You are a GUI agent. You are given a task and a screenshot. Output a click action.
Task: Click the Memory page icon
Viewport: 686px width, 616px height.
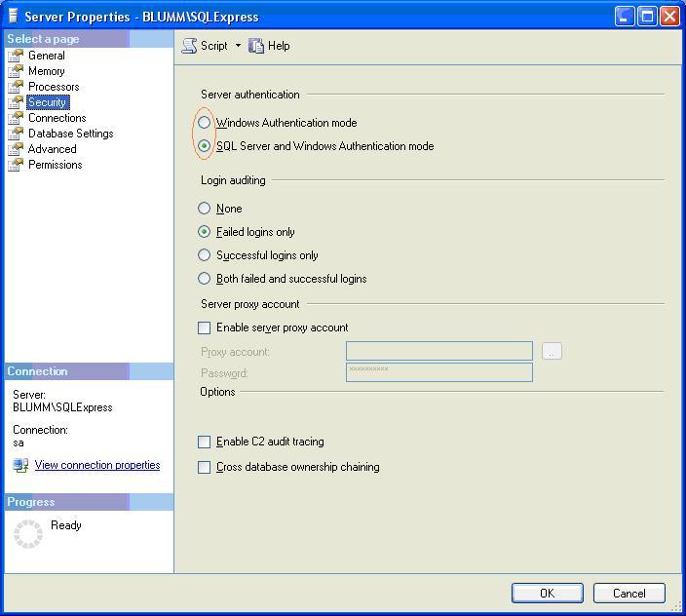pos(16,71)
